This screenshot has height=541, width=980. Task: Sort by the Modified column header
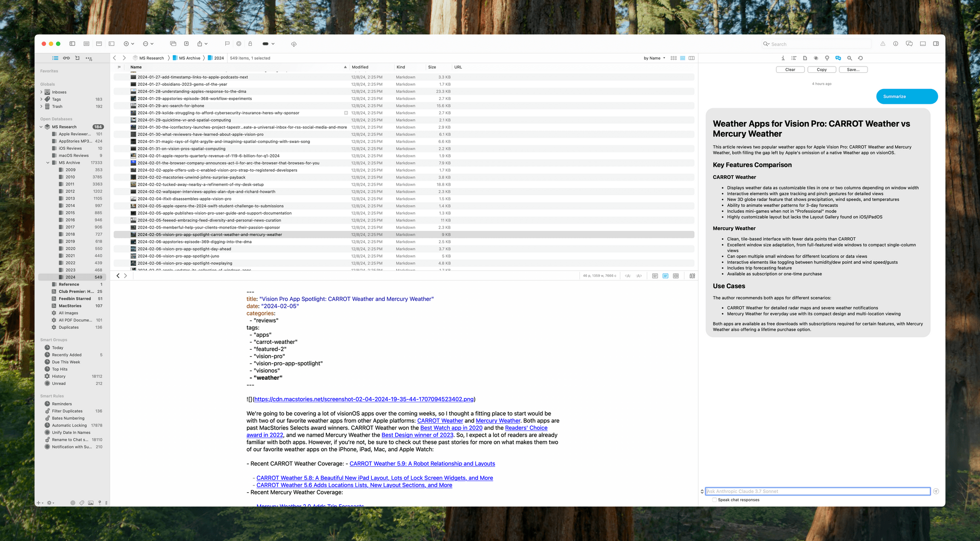[x=371, y=67]
